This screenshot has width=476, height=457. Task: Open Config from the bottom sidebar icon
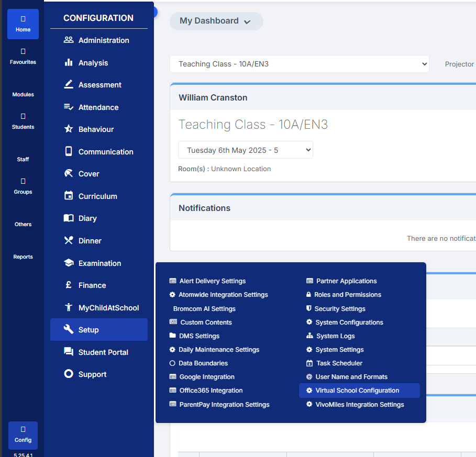23,435
